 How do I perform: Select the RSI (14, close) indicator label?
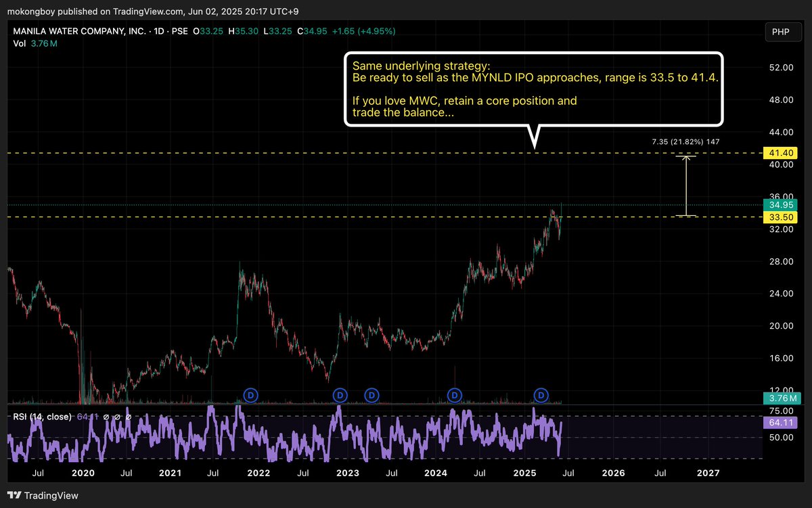43,417
